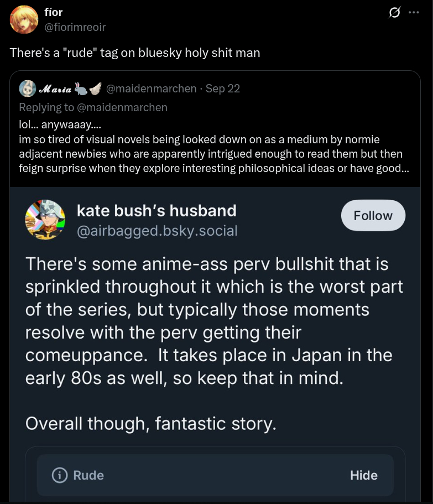This screenshot has width=433, height=504.
Task: Toggle Hide on the Rude label bar
Action: (363, 475)
